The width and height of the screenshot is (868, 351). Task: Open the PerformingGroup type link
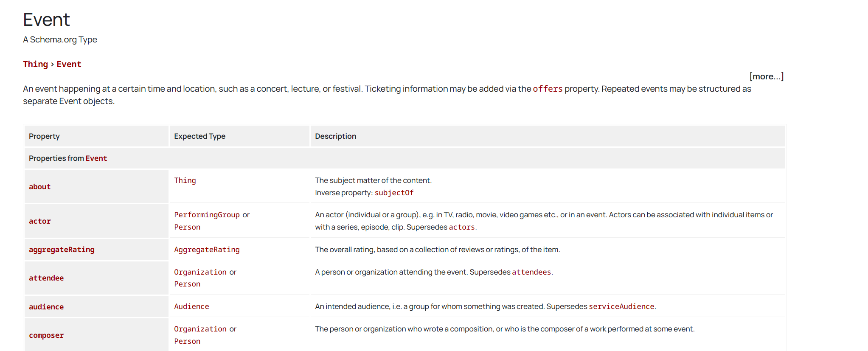pyautogui.click(x=207, y=215)
